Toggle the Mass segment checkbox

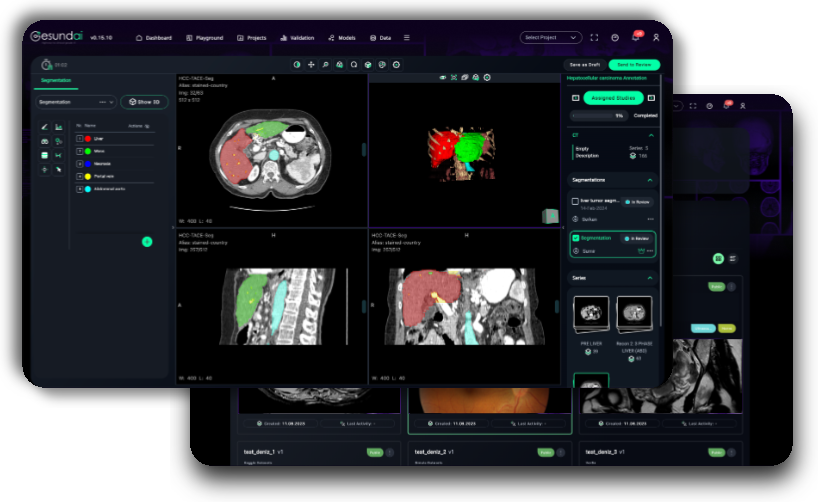click(x=79, y=151)
